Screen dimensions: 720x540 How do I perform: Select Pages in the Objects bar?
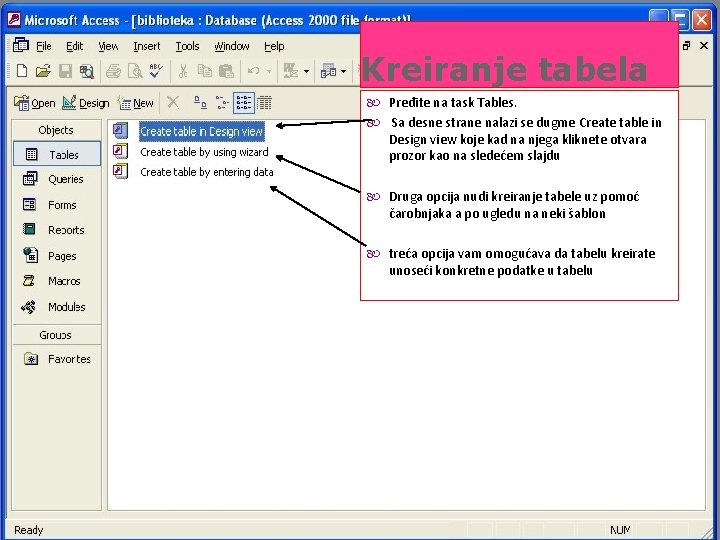50,255
